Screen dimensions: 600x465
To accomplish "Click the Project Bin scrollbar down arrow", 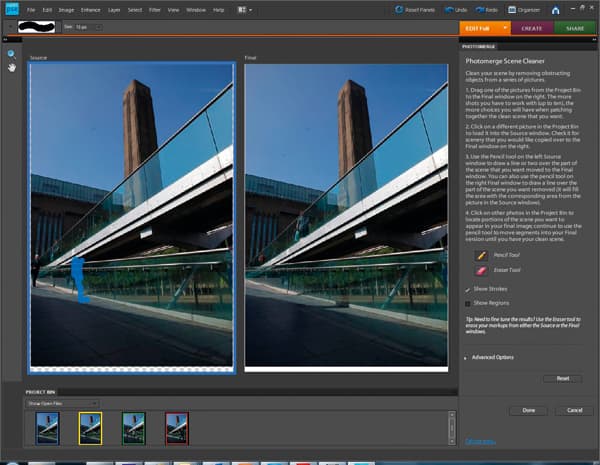I will pos(452,441).
